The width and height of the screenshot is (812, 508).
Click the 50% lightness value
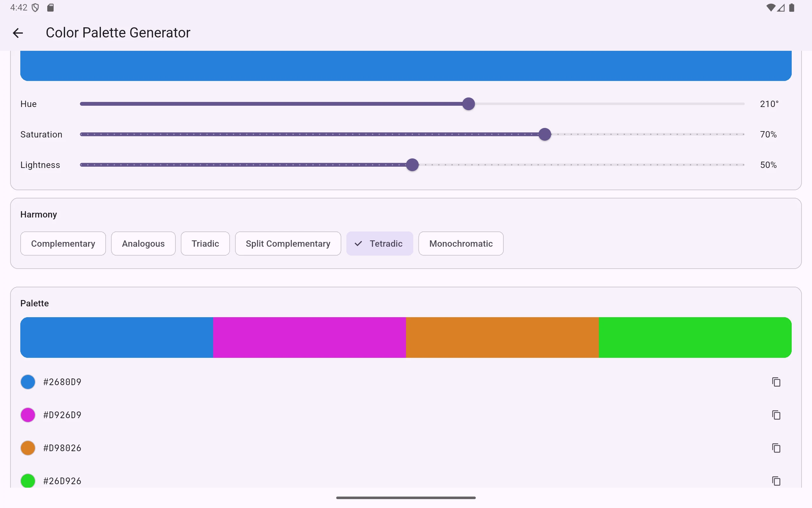(x=768, y=165)
